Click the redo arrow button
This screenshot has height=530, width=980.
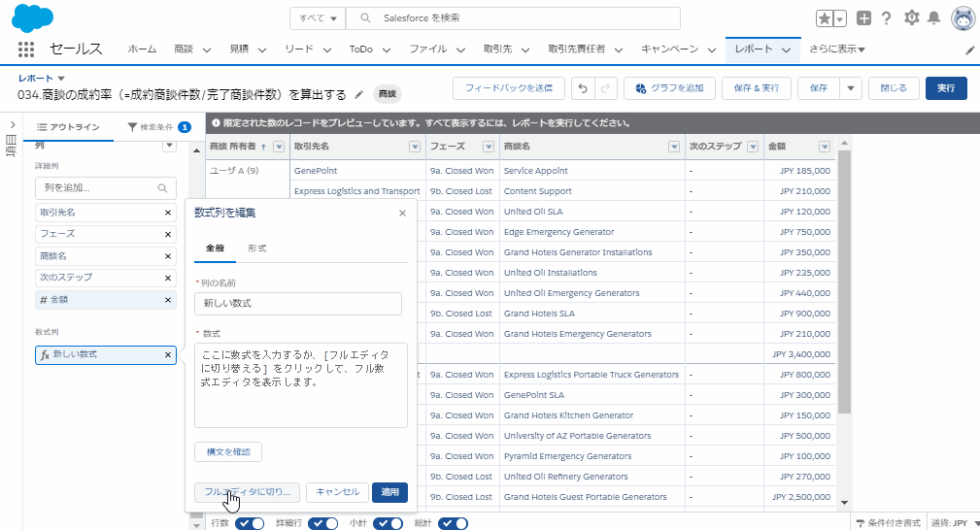click(605, 88)
